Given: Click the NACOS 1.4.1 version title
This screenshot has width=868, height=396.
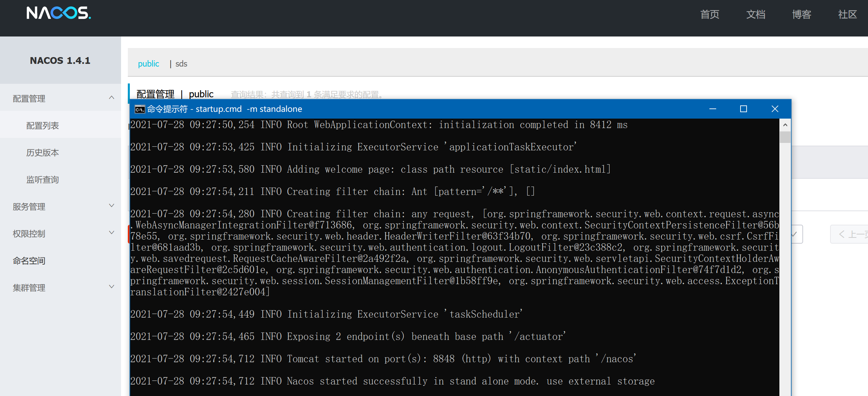Looking at the screenshot, I should 60,60.
